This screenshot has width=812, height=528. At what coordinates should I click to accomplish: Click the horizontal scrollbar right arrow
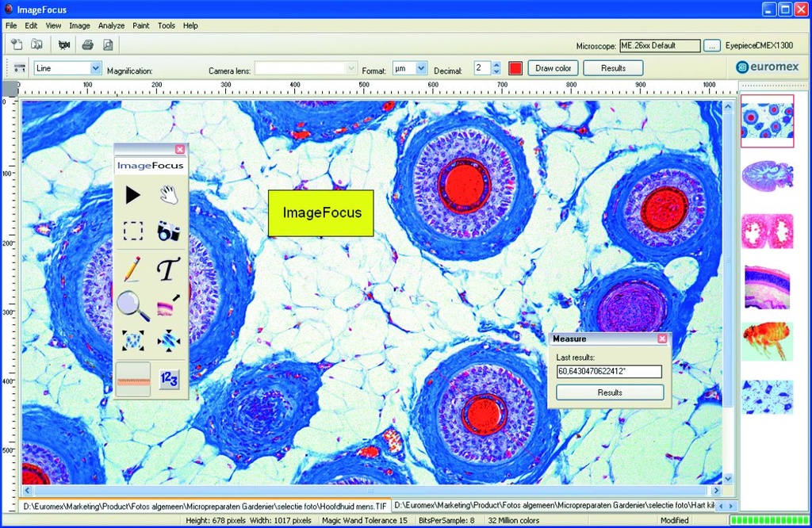[716, 490]
